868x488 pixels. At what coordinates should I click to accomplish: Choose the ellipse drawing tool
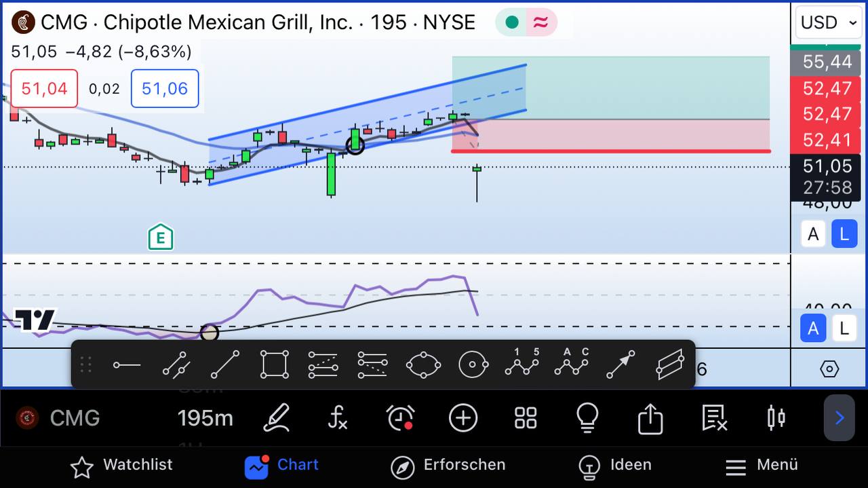coord(423,365)
